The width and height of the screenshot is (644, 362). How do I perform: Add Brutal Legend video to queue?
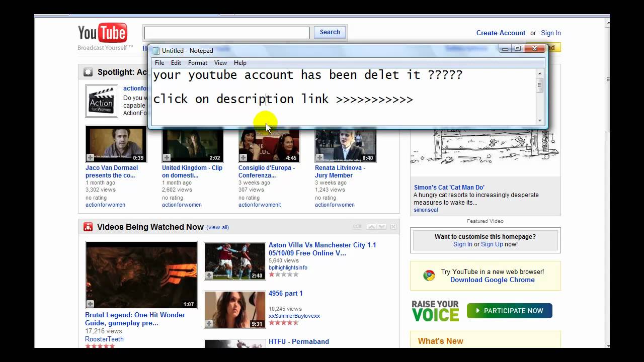tap(90, 304)
